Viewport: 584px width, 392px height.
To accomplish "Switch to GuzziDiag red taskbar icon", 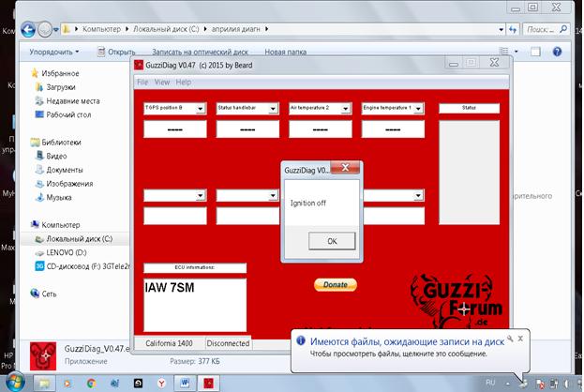I will click(208, 383).
